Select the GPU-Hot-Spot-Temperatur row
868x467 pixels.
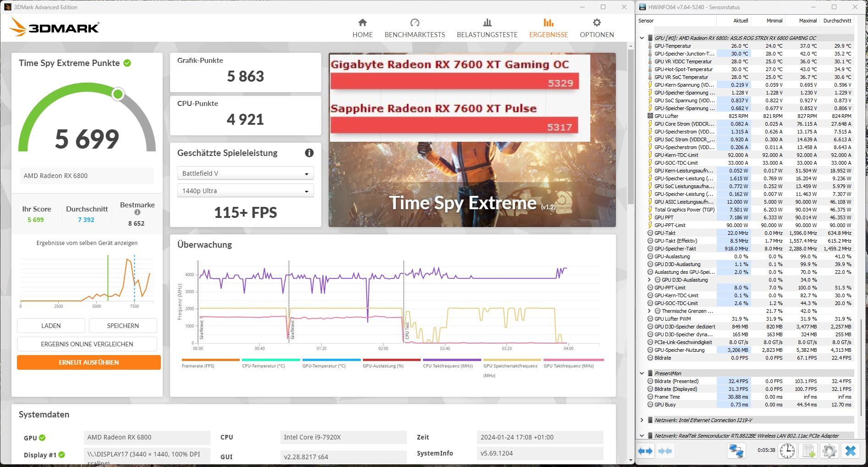click(750, 69)
